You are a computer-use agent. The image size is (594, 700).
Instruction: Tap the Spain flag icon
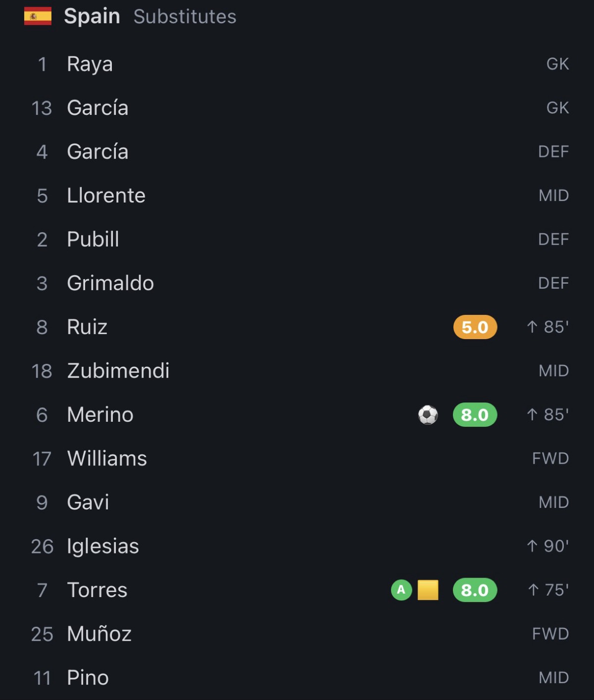point(38,16)
